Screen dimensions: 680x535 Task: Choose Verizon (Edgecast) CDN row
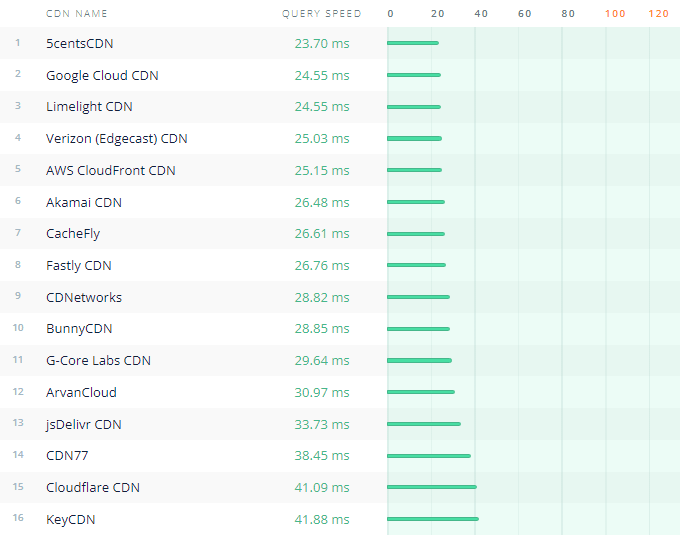point(117,139)
